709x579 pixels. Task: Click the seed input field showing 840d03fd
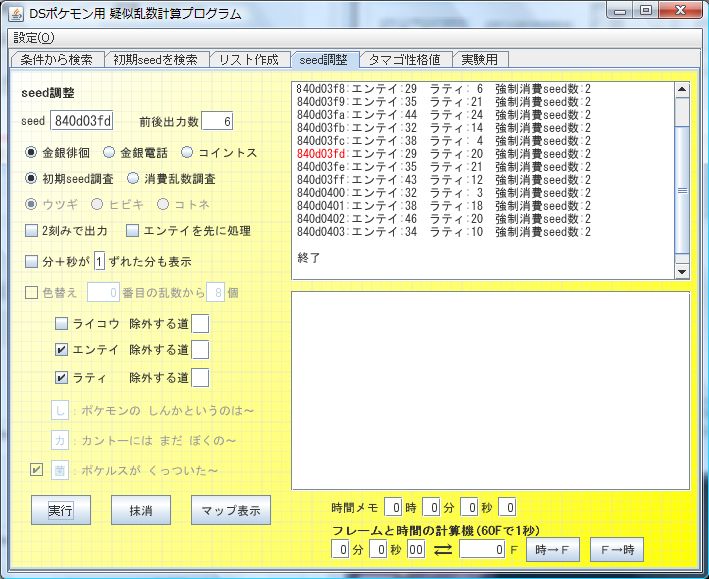pyautogui.click(x=81, y=121)
